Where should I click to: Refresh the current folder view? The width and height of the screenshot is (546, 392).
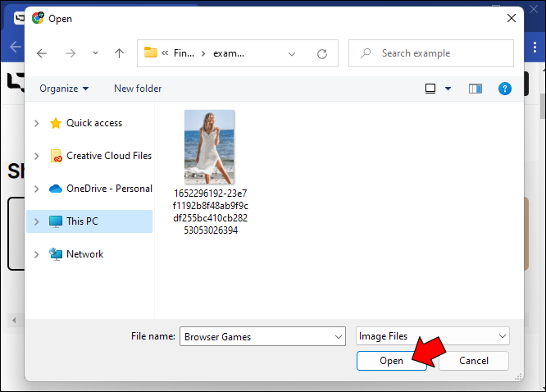(x=322, y=53)
